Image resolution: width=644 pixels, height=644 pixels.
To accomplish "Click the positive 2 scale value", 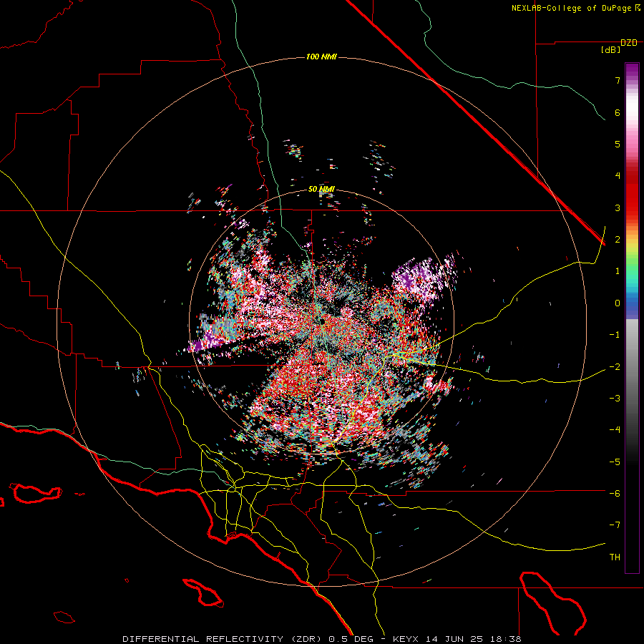I will [x=618, y=240].
